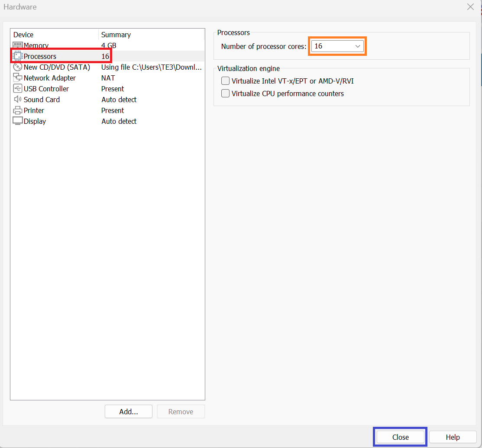The image size is (482, 448).
Task: Click the 16 summary for Processors
Action: (x=105, y=56)
